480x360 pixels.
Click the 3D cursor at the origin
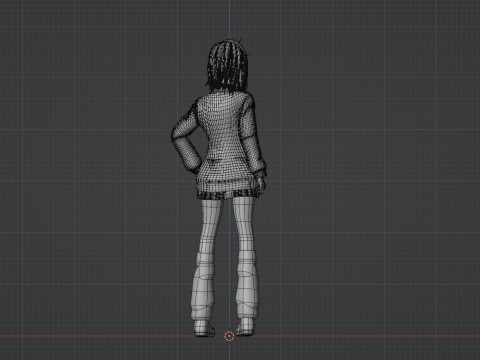click(x=229, y=336)
